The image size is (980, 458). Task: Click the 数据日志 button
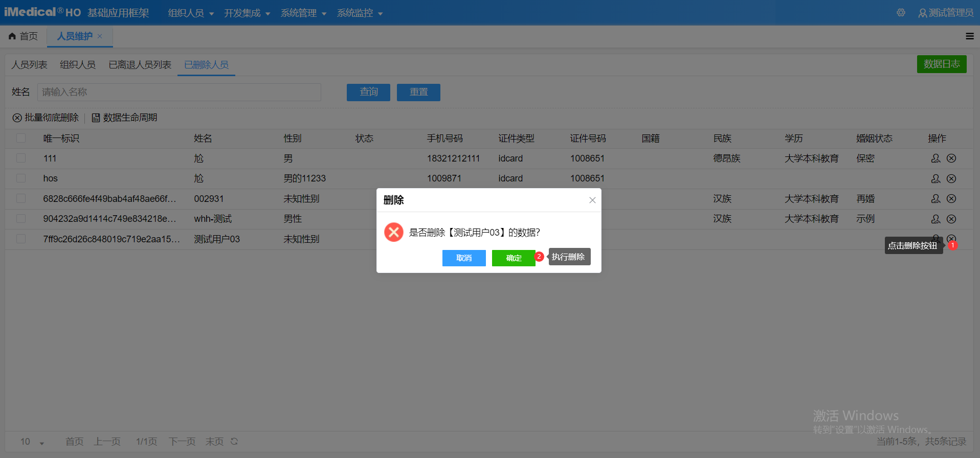(942, 64)
